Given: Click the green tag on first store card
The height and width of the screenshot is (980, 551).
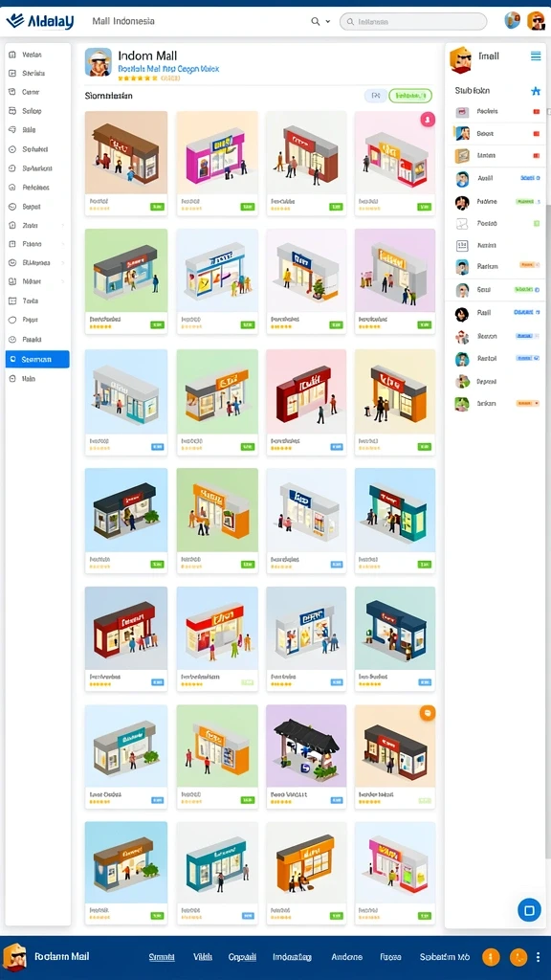Looking at the screenshot, I should (158, 207).
